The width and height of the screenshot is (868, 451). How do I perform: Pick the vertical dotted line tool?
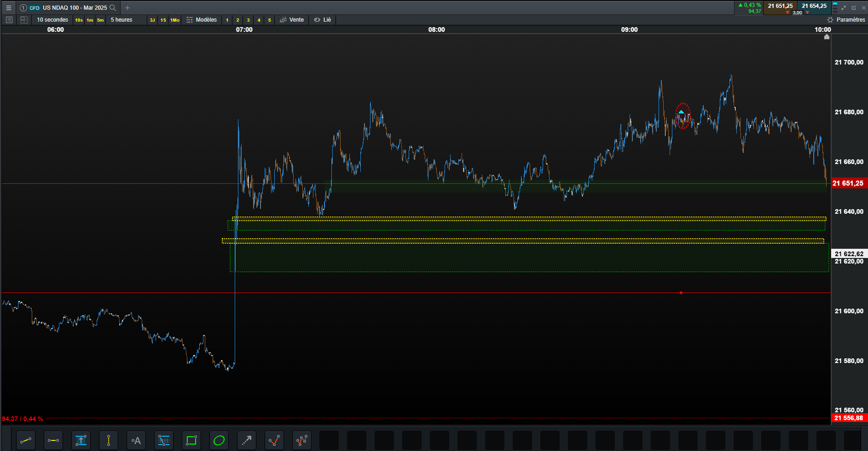click(x=109, y=441)
